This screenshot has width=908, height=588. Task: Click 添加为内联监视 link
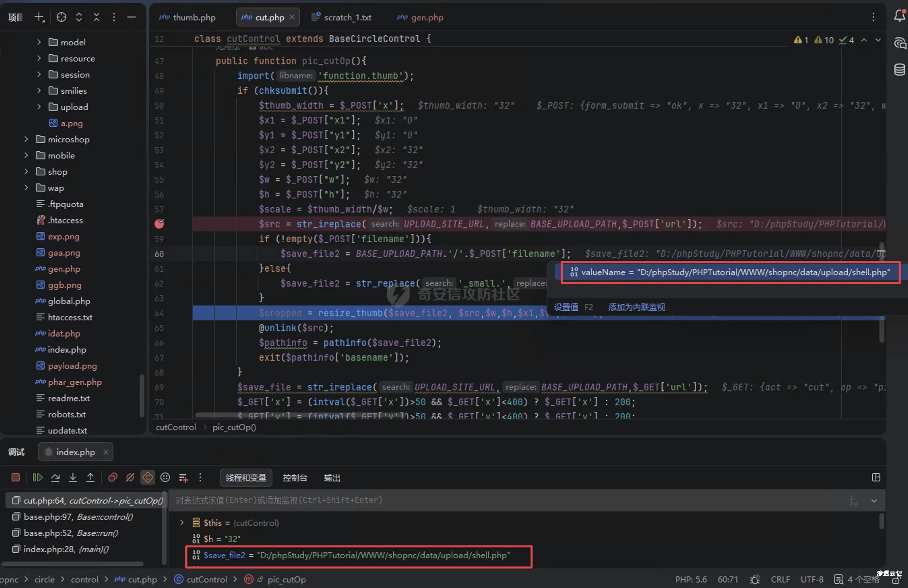point(636,307)
